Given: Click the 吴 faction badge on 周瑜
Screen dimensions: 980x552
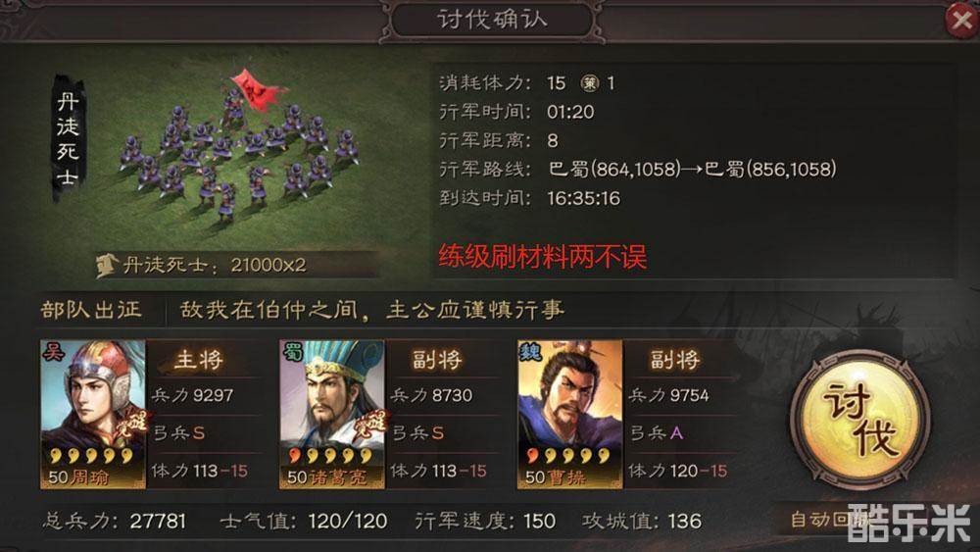Looking at the screenshot, I should pos(54,353).
